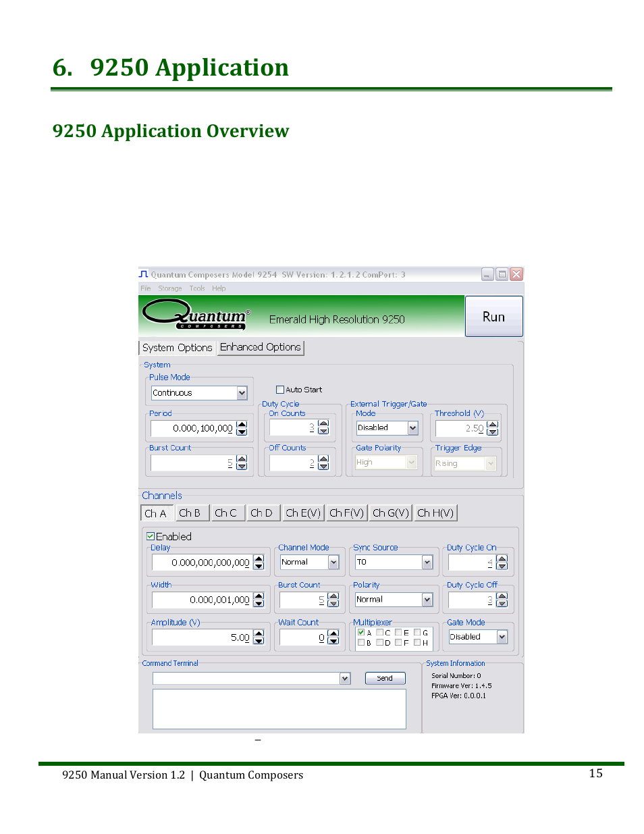Image resolution: width=644 pixels, height=834 pixels.
Task: Check Multiplexer channel B box
Action: [361, 643]
